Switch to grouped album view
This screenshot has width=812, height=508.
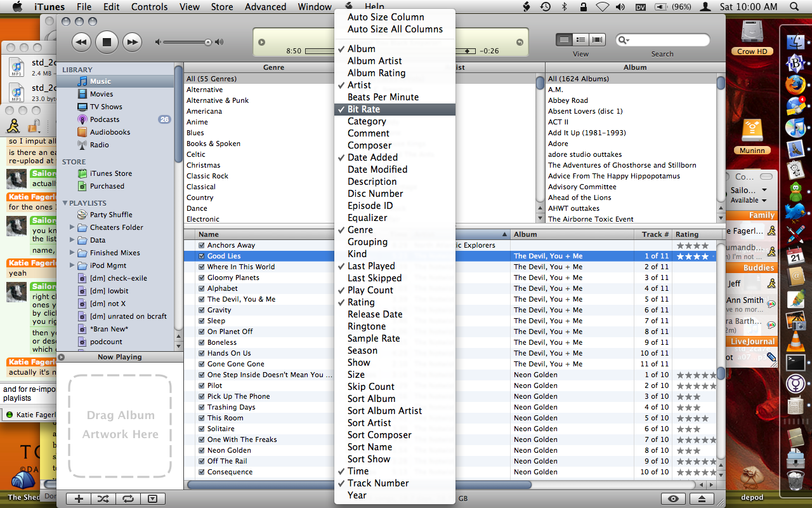point(580,39)
